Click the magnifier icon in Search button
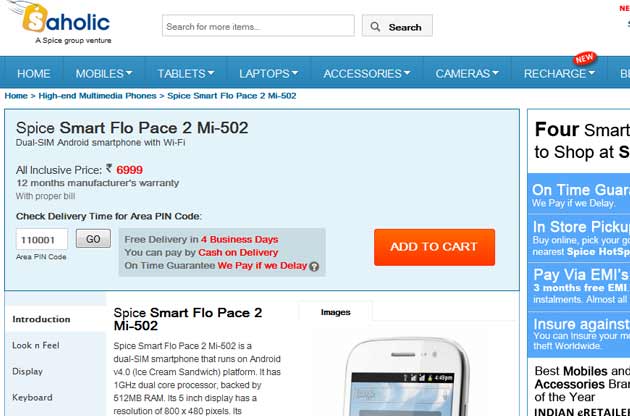630x416 pixels. pyautogui.click(x=375, y=27)
